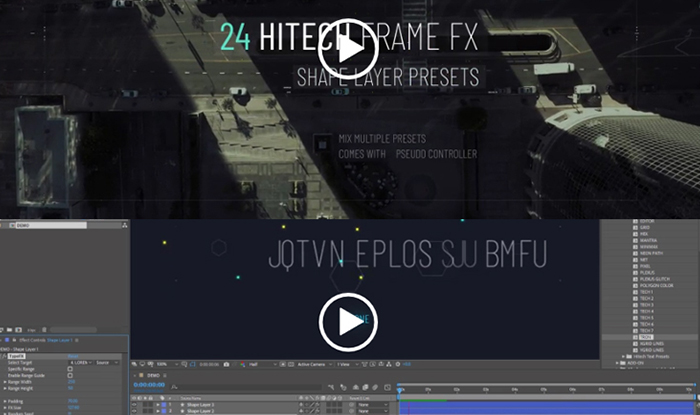Screen dimensions: 700x415
Task: Select the POLYGON COLOR preset
Action: click(656, 286)
